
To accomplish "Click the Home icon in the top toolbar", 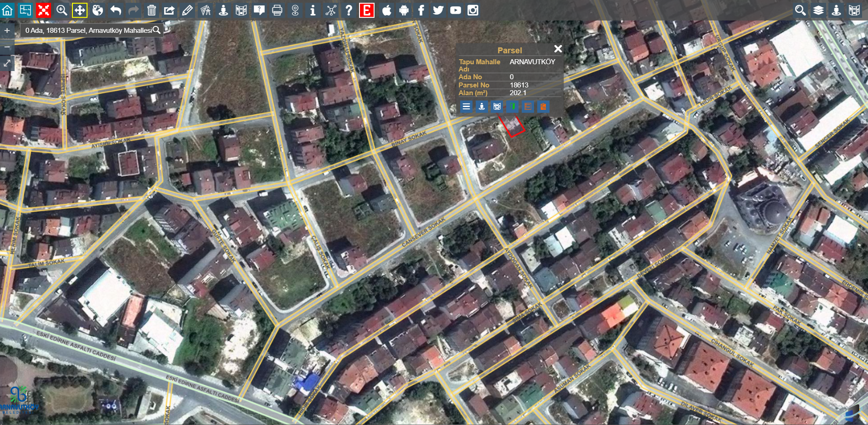I will [7, 10].
